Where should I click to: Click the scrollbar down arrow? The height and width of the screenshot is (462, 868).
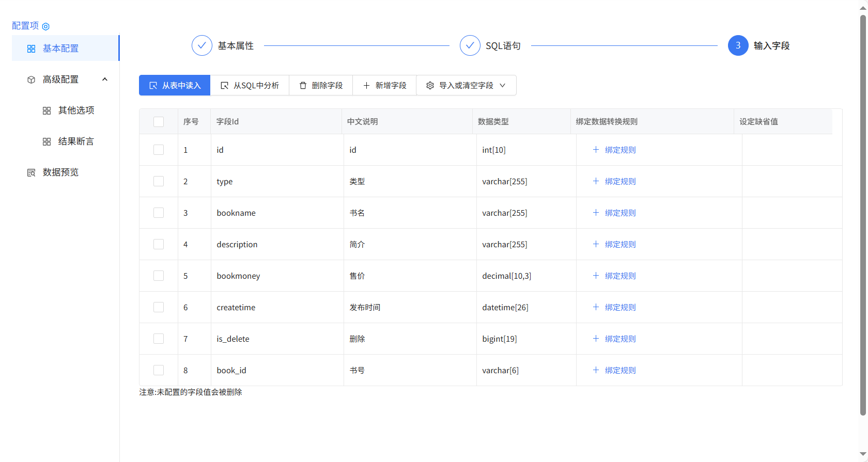[863, 454]
